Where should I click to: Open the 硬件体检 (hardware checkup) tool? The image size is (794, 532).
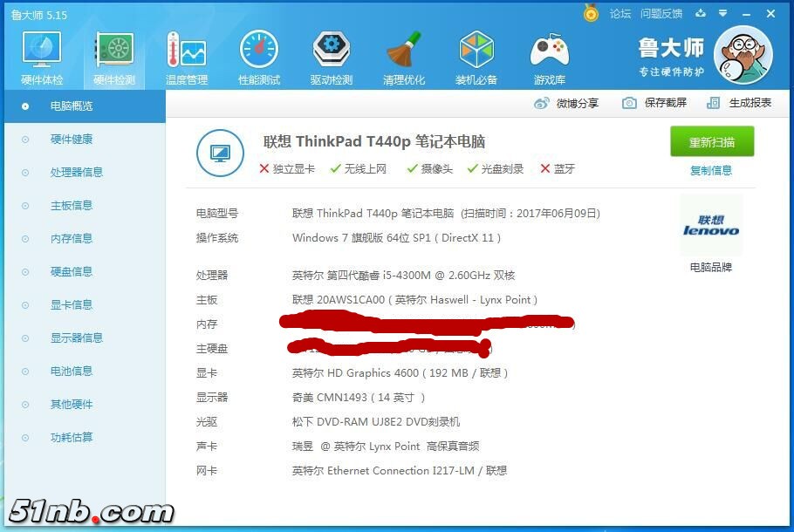click(41, 55)
